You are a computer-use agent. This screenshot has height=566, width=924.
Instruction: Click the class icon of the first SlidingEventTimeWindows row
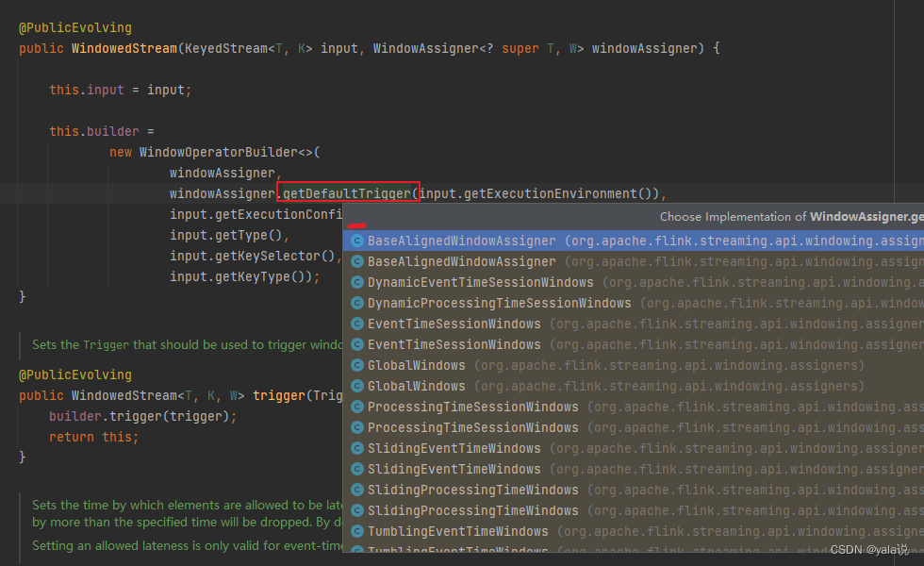356,448
